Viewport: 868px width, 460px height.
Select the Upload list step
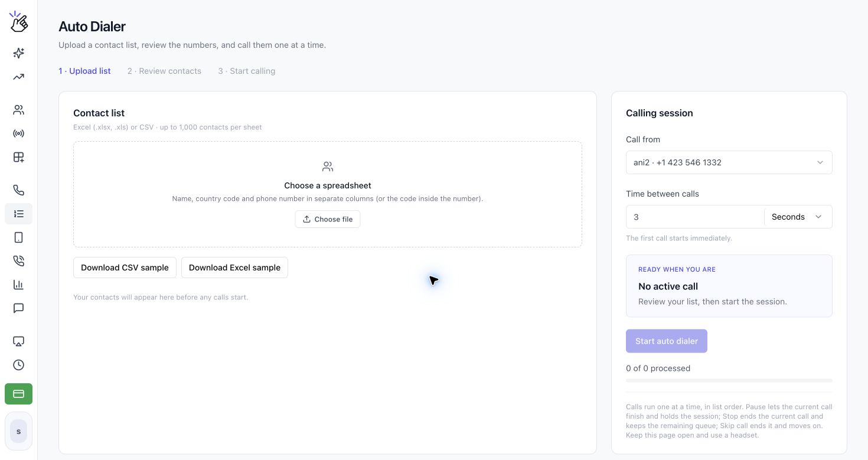pyautogui.click(x=84, y=71)
